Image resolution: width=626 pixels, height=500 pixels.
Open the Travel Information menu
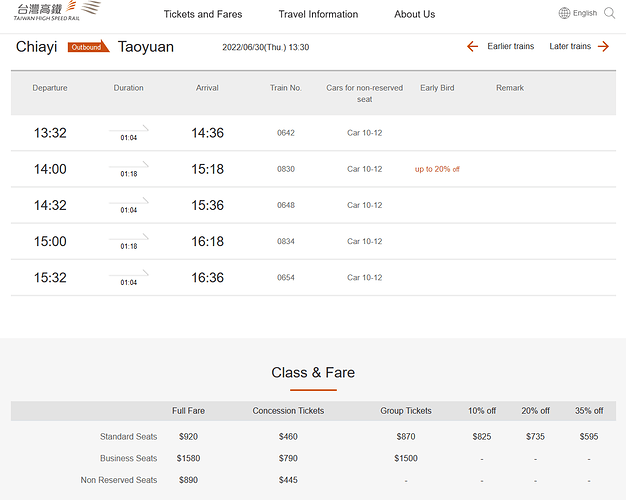(318, 14)
